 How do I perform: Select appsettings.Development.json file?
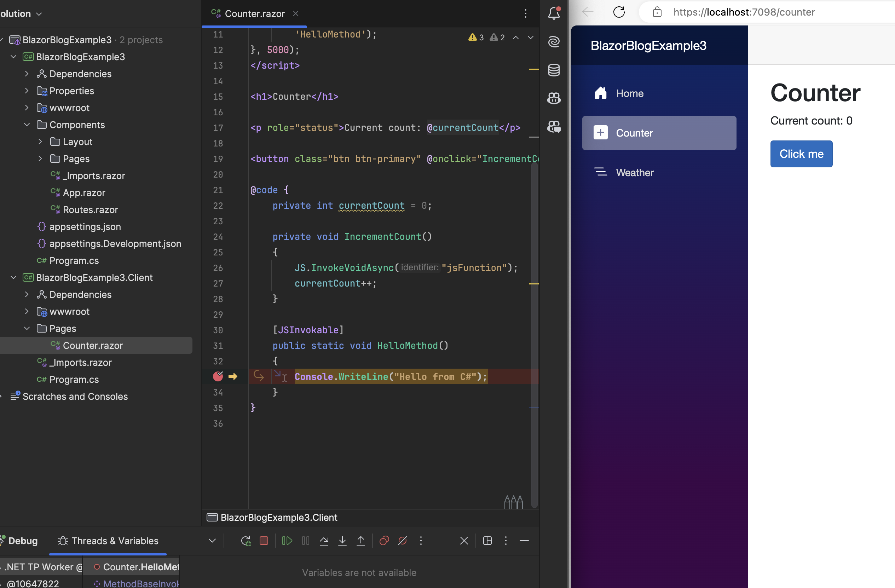(115, 243)
